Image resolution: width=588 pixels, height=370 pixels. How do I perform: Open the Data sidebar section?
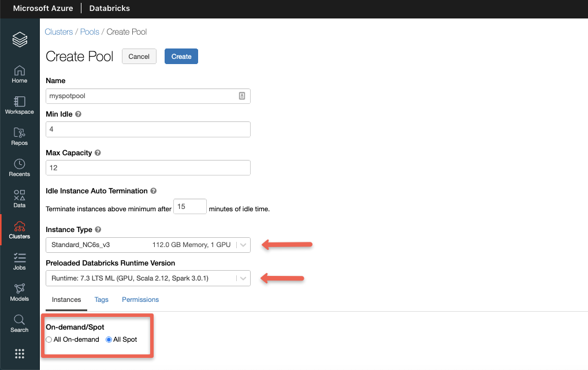click(x=20, y=199)
